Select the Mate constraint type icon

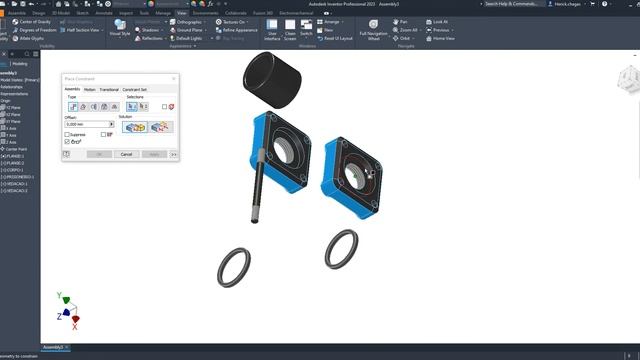tap(73, 107)
